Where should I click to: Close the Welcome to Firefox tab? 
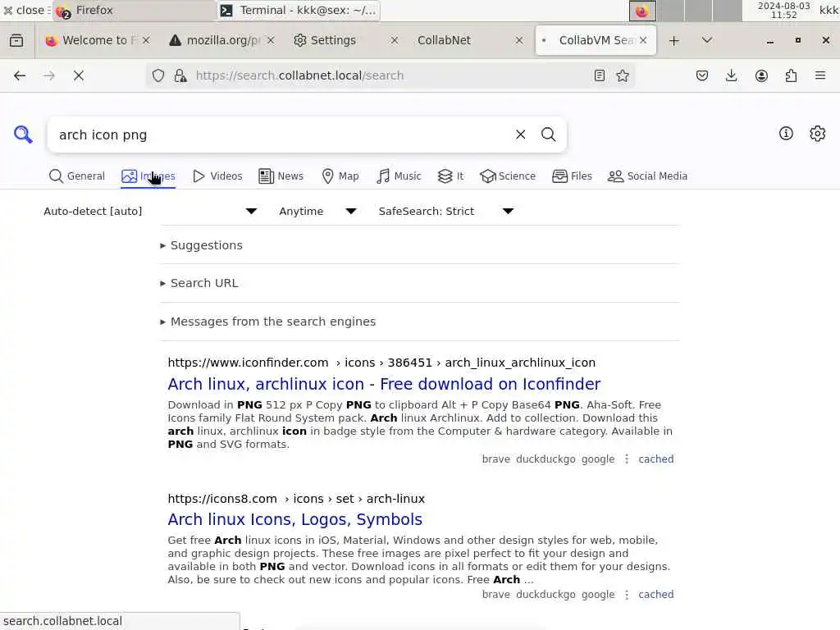(x=146, y=40)
